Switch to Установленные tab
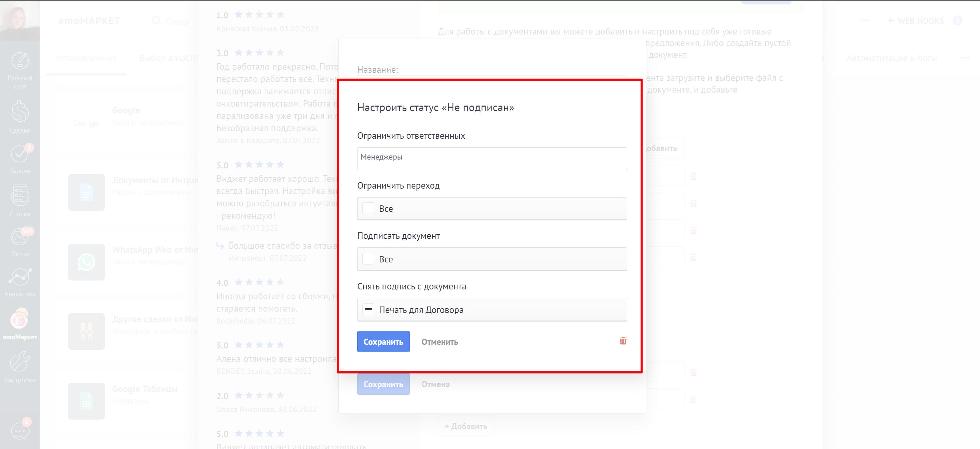The height and width of the screenshot is (449, 980). [86, 58]
